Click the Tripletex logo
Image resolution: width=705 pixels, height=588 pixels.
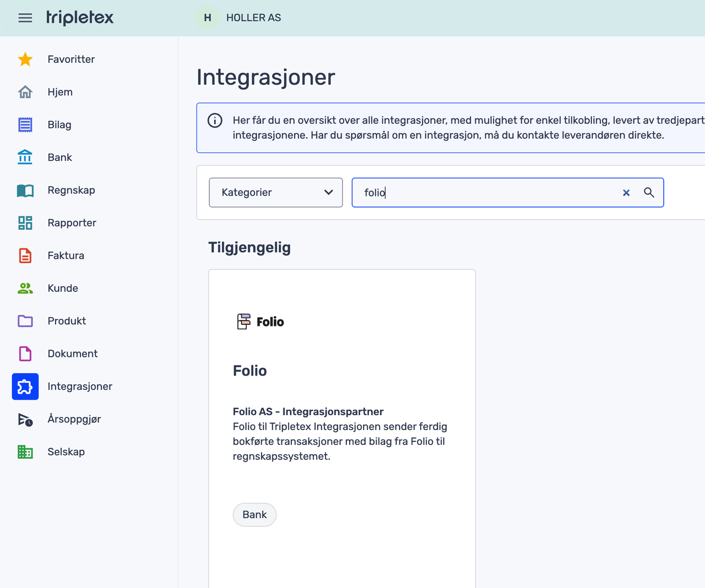coord(80,18)
